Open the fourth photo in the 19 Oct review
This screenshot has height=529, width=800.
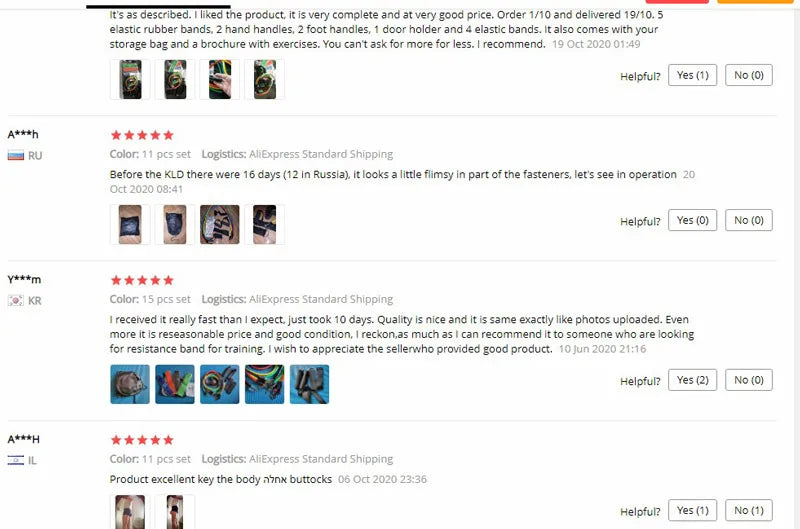coord(265,79)
